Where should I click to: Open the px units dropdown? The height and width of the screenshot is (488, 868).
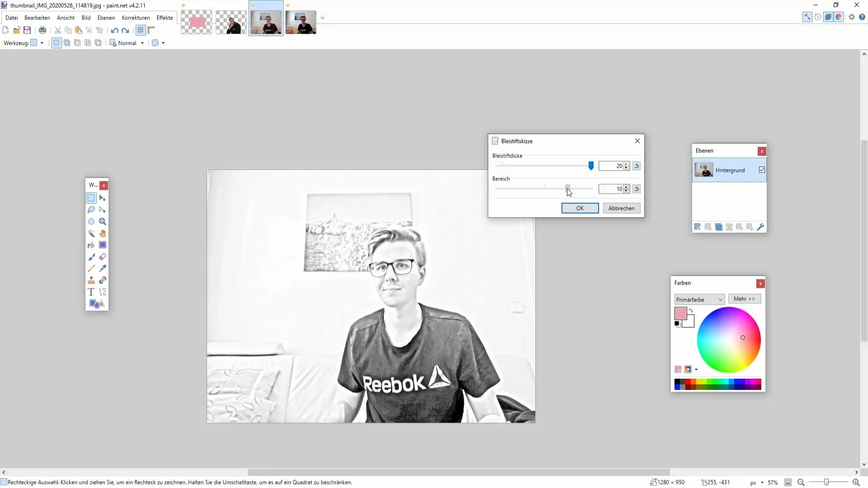click(762, 483)
